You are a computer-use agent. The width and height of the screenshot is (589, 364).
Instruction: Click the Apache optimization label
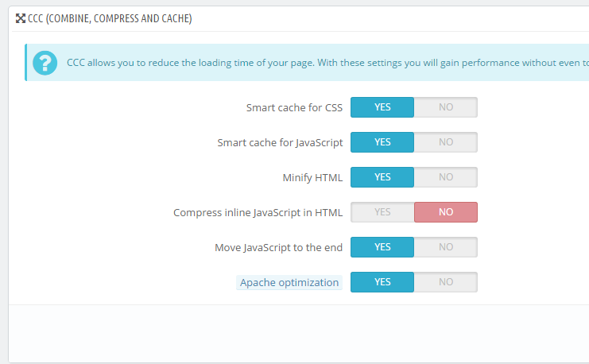click(289, 282)
